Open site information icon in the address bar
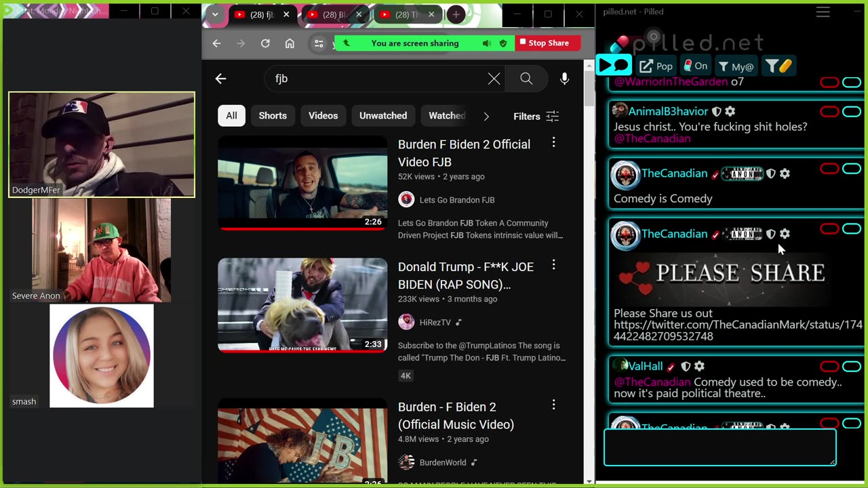The height and width of the screenshot is (488, 868). click(x=319, y=43)
